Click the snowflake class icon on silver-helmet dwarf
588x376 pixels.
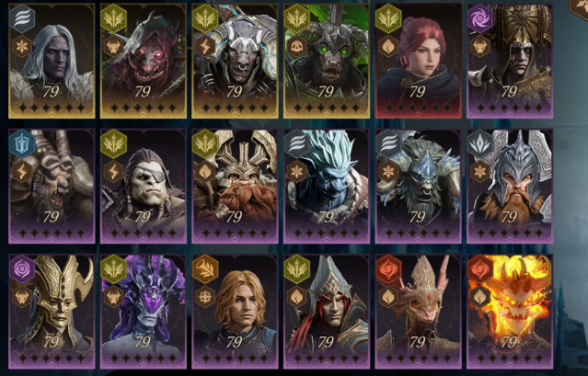(480, 172)
